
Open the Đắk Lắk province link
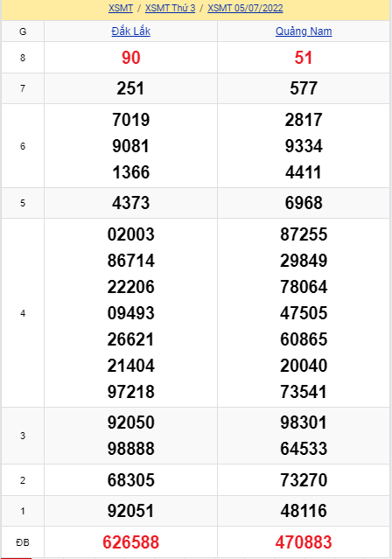[x=131, y=31]
